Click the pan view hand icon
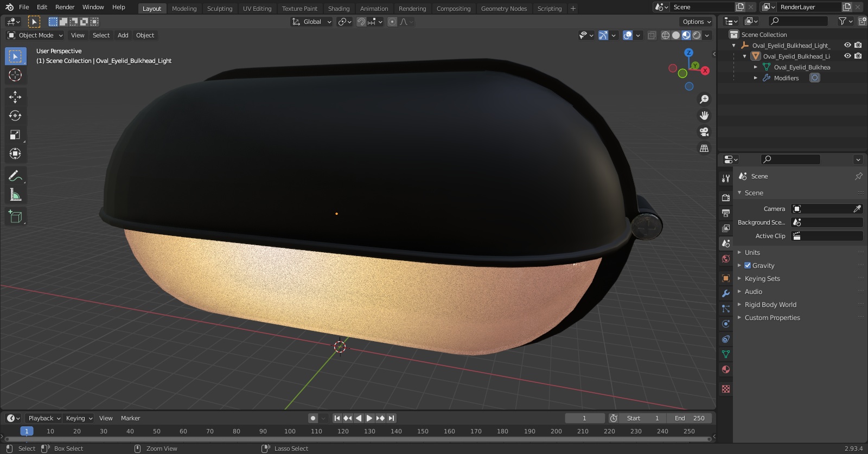The height and width of the screenshot is (454, 868). [704, 116]
